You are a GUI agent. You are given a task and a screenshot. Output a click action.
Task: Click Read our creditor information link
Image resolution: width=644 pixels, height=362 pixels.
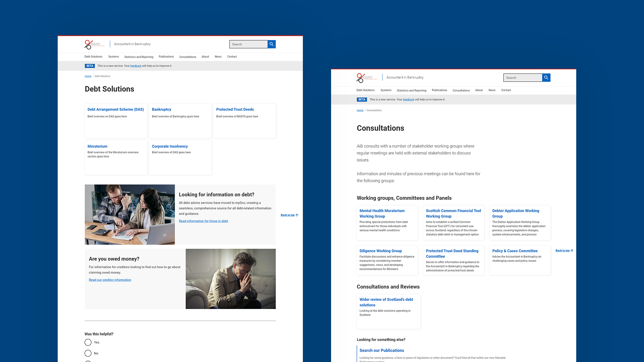point(110,280)
